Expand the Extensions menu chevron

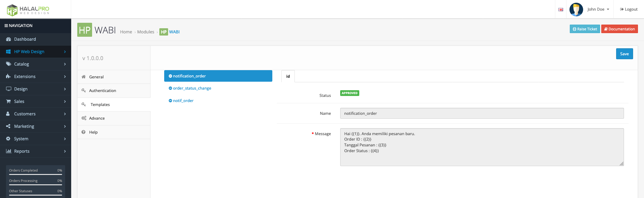point(65,77)
